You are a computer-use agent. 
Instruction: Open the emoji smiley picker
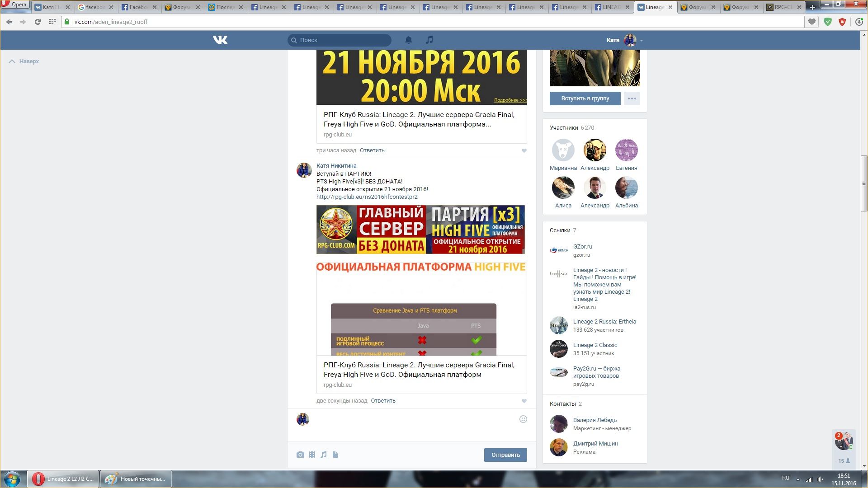pyautogui.click(x=523, y=419)
